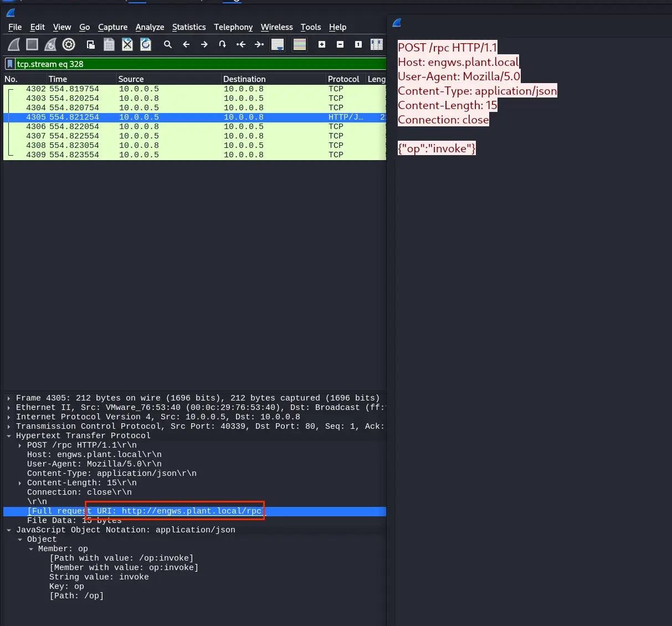Open the File menu

tap(15, 27)
